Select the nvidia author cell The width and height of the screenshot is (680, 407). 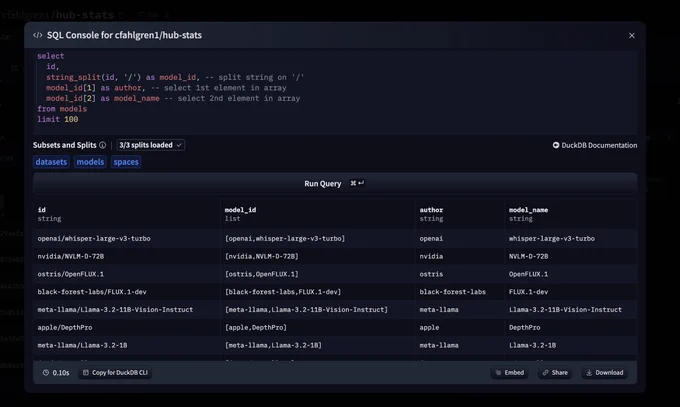tap(460, 256)
